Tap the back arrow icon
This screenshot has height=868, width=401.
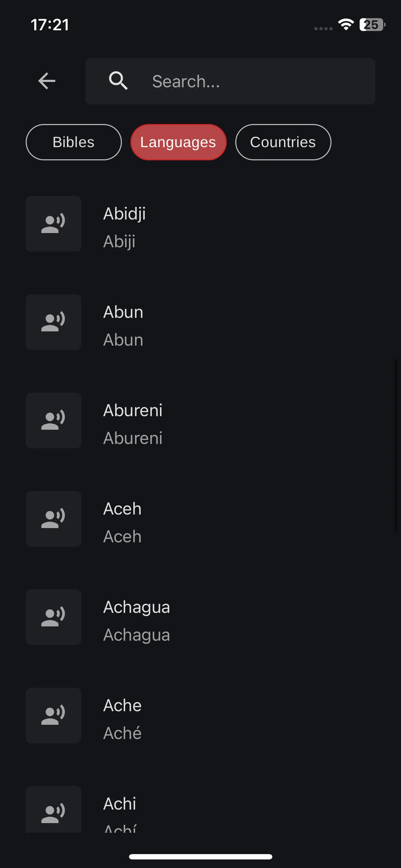point(47,81)
